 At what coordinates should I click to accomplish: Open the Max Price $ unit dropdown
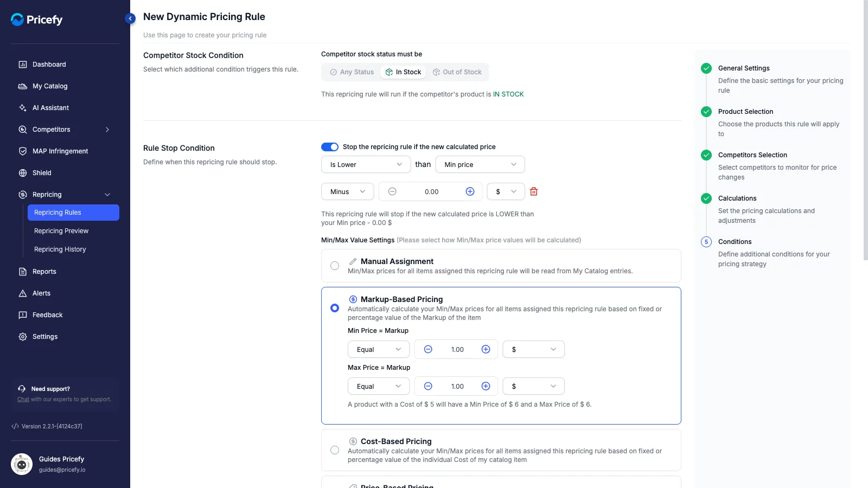coord(534,386)
